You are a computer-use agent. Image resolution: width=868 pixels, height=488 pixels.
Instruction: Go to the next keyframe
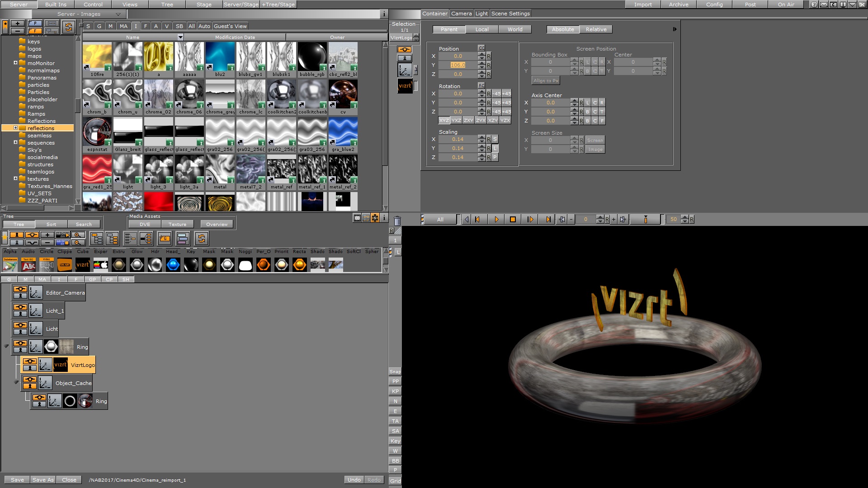tap(623, 220)
